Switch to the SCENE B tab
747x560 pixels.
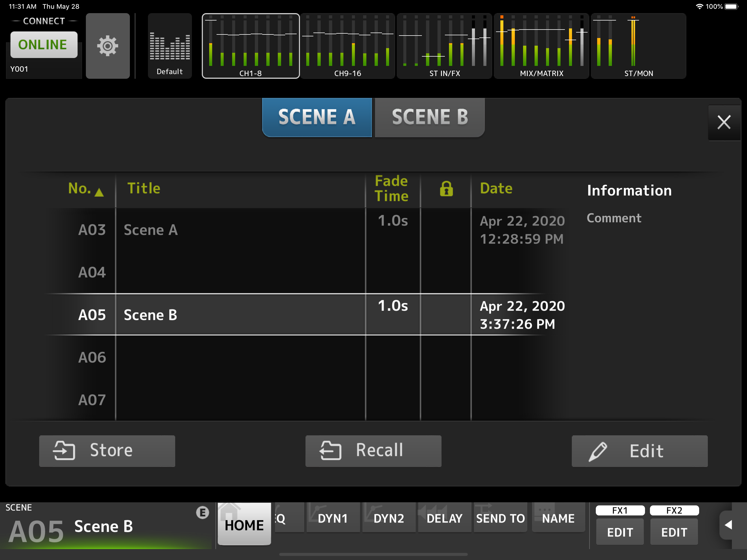tap(430, 117)
